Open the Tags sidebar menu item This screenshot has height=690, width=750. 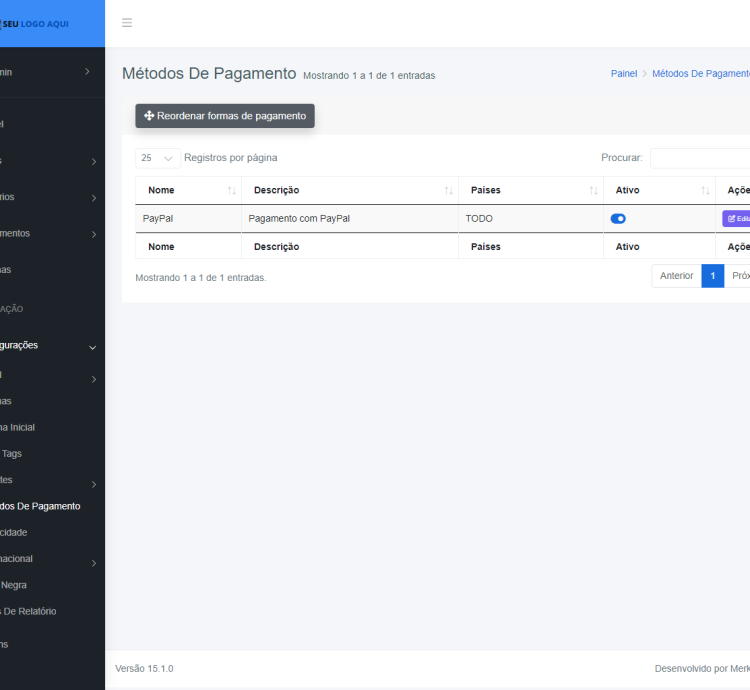[x=12, y=453]
